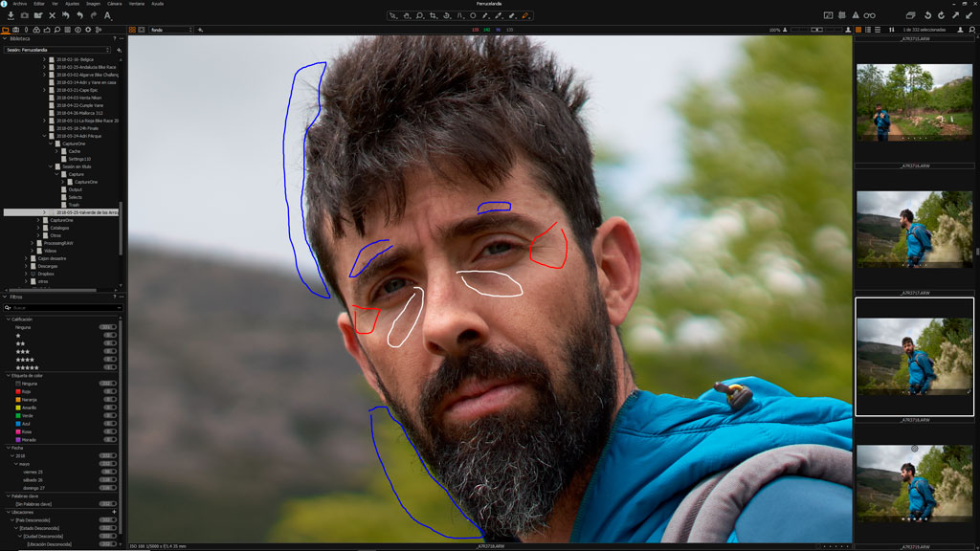The height and width of the screenshot is (551, 980).
Task: Select the Crop tool in toolbar
Action: point(434,15)
